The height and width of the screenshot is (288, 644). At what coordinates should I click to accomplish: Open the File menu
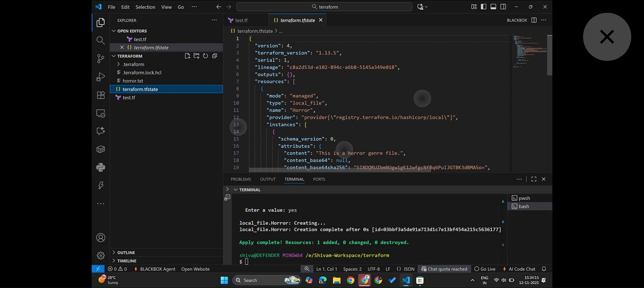[x=112, y=7]
